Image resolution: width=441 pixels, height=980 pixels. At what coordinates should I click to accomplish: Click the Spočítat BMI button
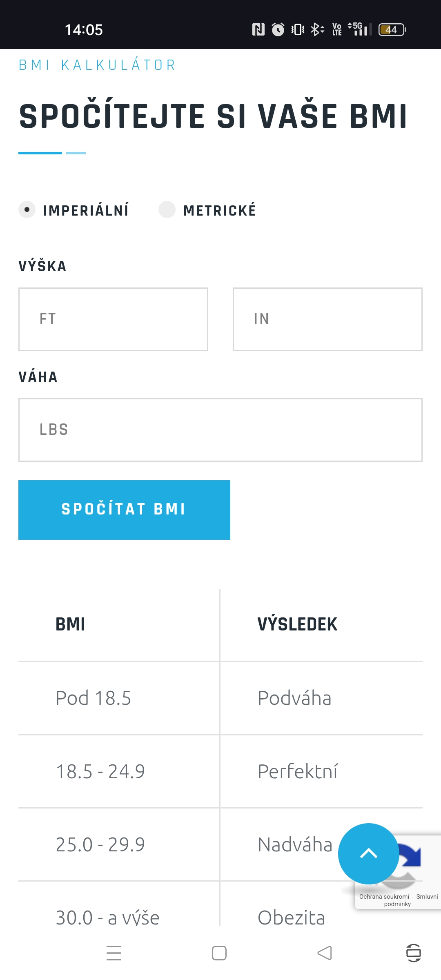click(x=124, y=510)
